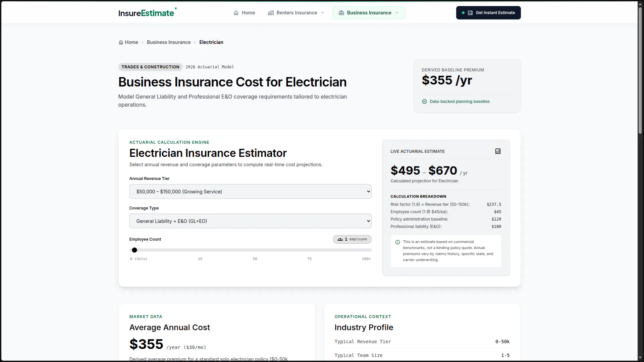Click the Typical Revenue Tier row

(x=422, y=342)
